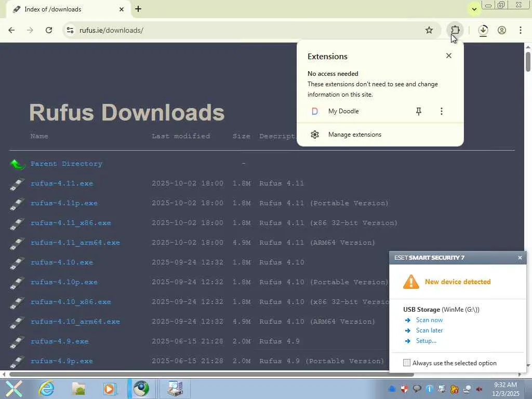The height and width of the screenshot is (399, 532).
Task: Click the USB icon beside rufus-4.10.exe
Action: (x=17, y=263)
